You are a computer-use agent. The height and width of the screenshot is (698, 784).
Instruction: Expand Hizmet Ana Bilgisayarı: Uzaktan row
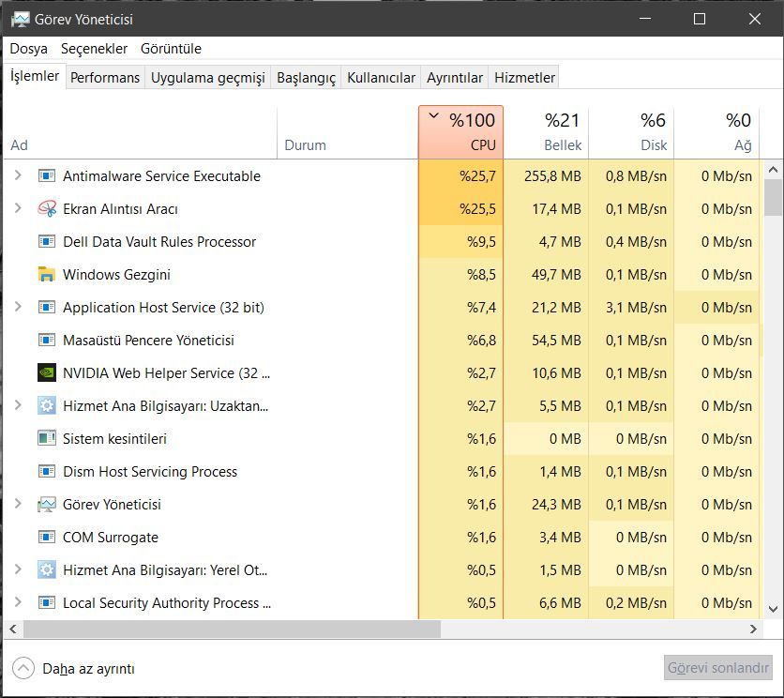[18, 405]
